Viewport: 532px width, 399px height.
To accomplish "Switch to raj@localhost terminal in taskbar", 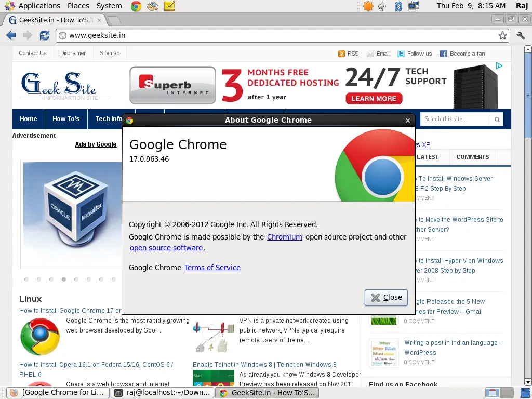I will tap(163, 393).
